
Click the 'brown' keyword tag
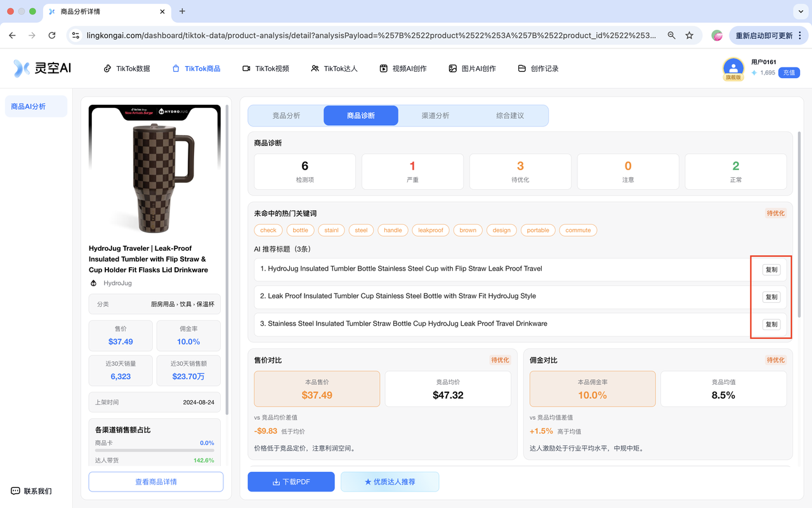pos(468,230)
